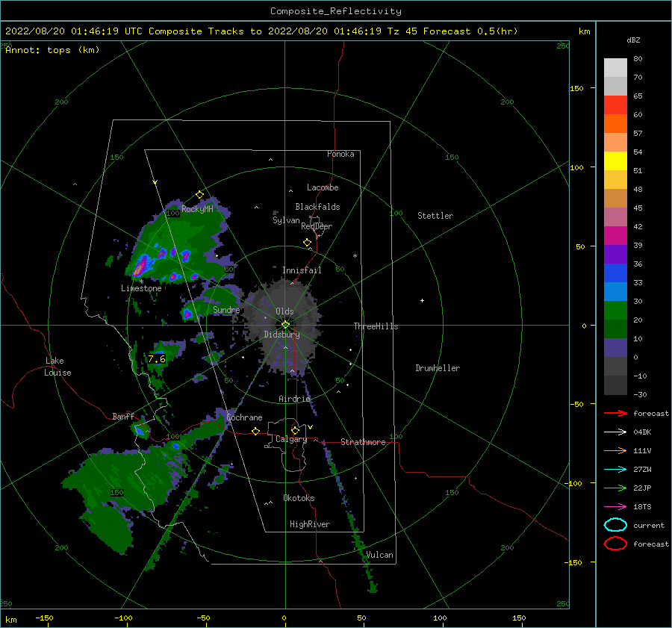Screen dimensions: 672x628
Task: Click the Lacombe city label
Action: coord(323,187)
